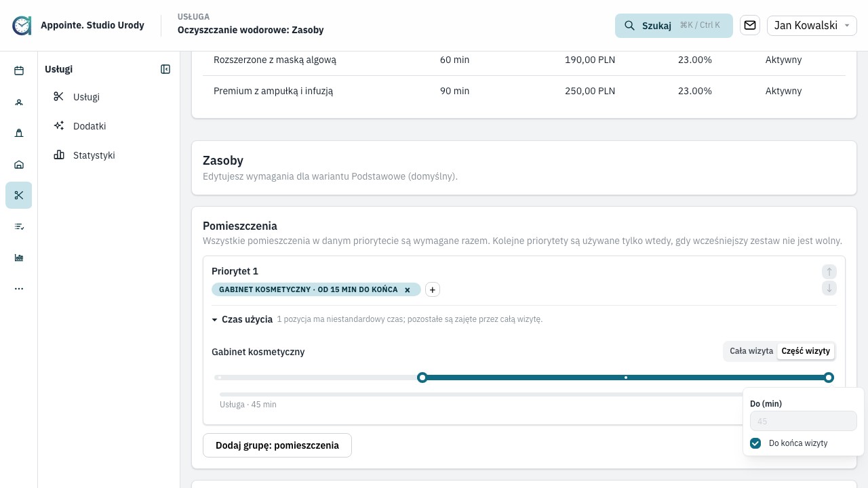Click the 60 min duration cell

point(454,60)
